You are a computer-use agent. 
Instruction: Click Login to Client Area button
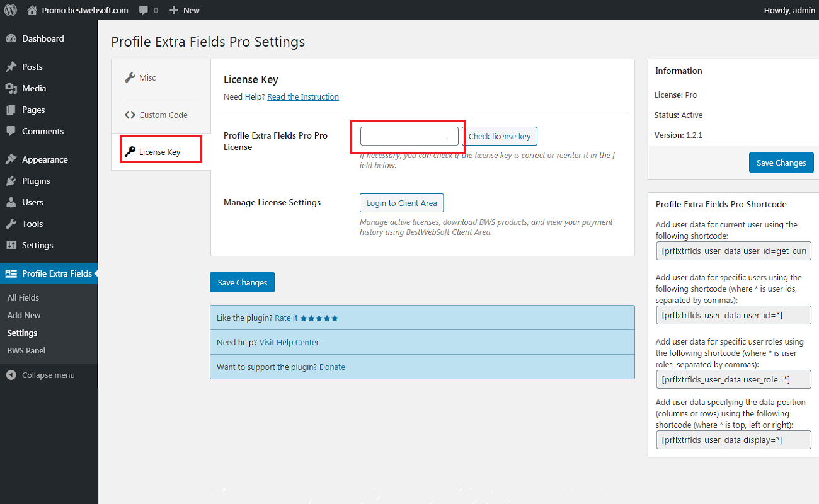point(402,203)
